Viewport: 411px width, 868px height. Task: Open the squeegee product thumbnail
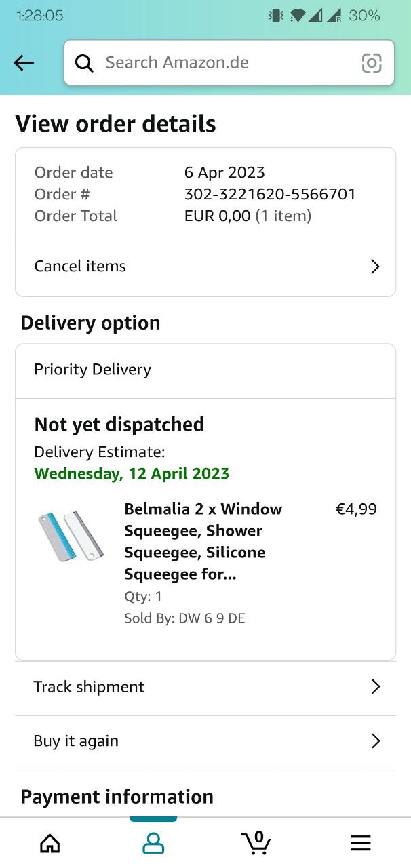tap(71, 536)
